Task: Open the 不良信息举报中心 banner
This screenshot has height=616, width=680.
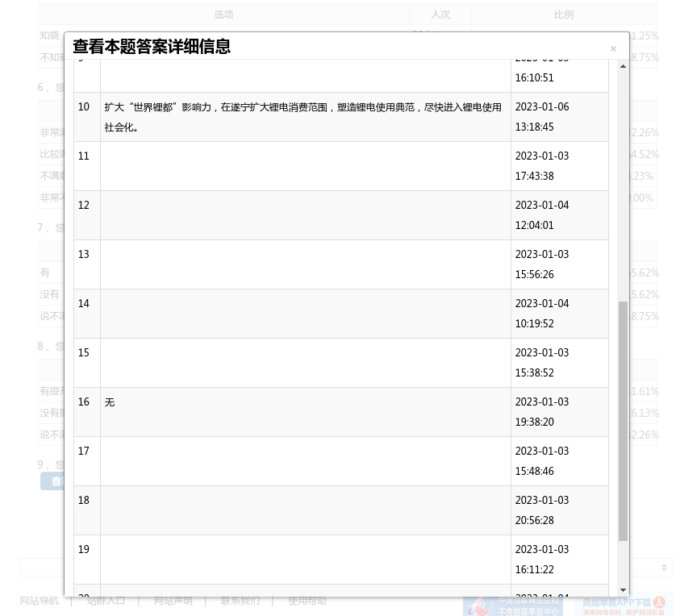Action: (515, 606)
